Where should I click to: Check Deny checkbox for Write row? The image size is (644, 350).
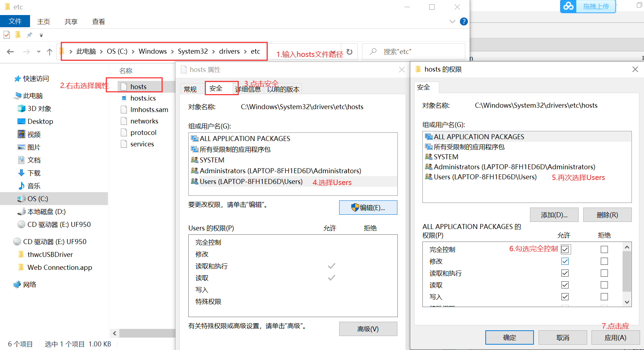tap(604, 296)
